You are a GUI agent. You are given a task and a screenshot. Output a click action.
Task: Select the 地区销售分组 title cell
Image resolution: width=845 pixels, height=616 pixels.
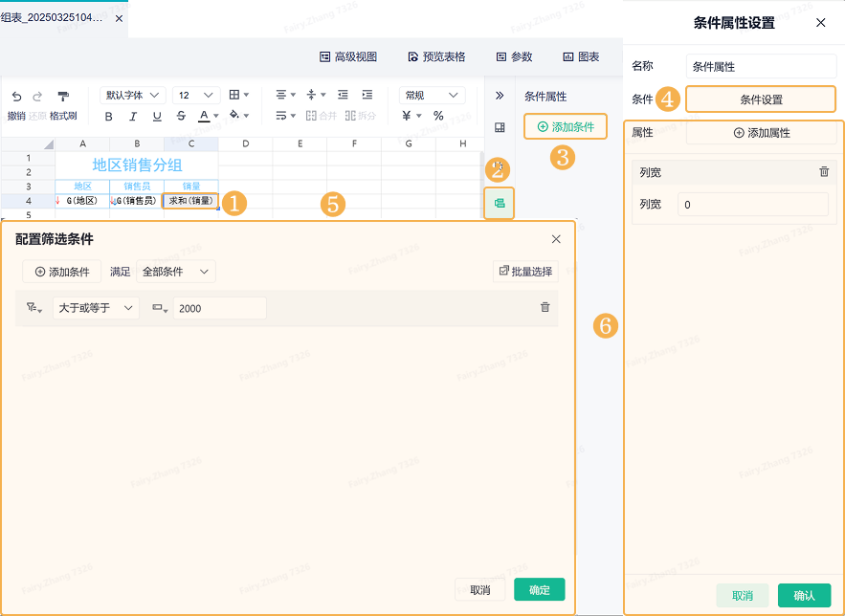137,165
